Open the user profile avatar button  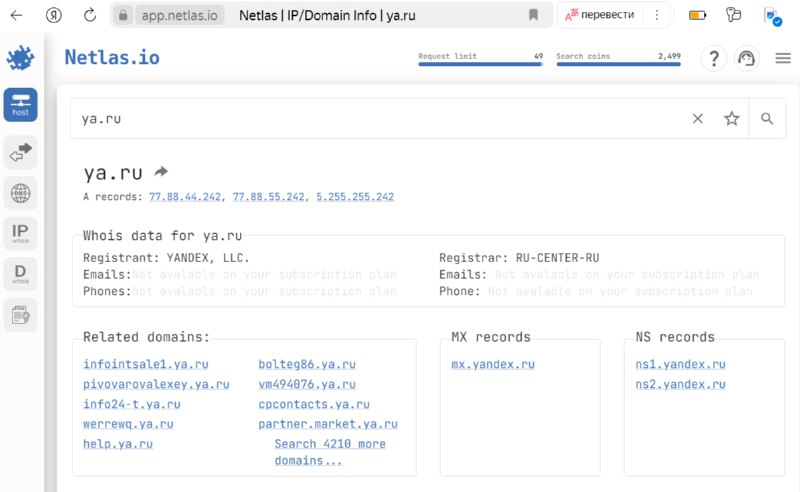click(x=746, y=58)
